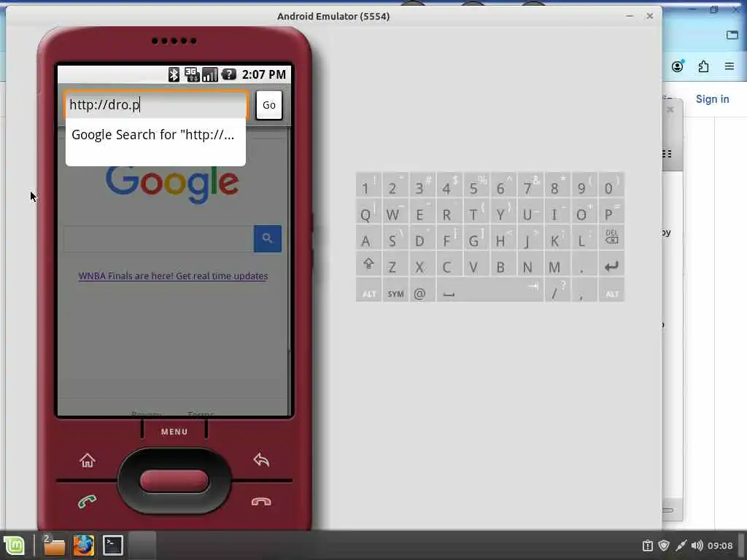Click the security shield tray icon
Viewport: 747px width, 560px height.
point(664,545)
